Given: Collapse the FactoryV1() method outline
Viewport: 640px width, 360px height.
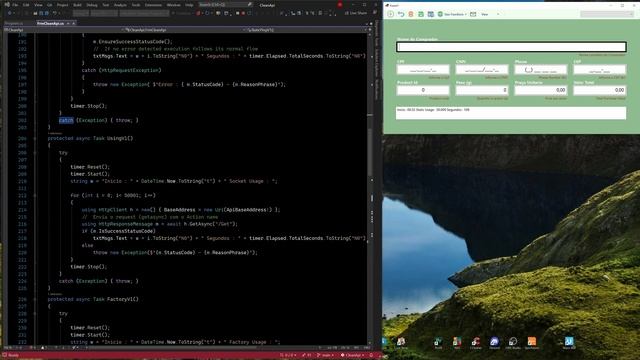Looking at the screenshot, I should [x=35, y=299].
